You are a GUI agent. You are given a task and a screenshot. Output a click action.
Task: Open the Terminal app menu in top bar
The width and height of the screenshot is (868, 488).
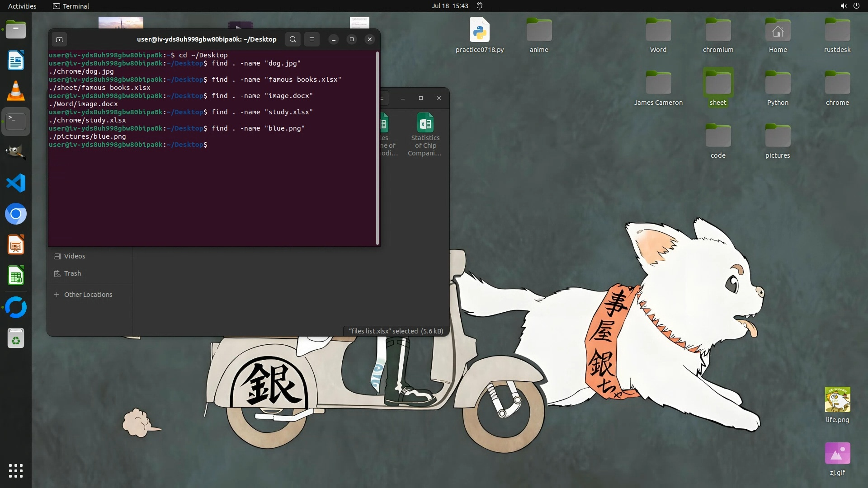(71, 6)
